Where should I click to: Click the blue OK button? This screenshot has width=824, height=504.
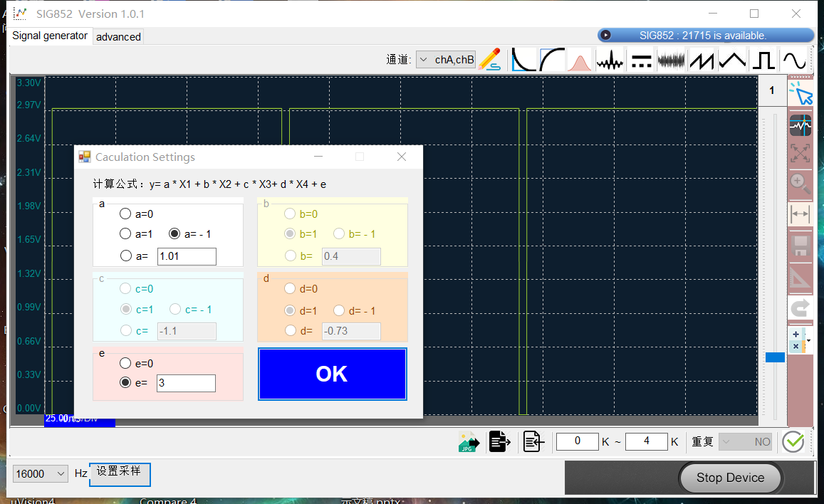(332, 374)
